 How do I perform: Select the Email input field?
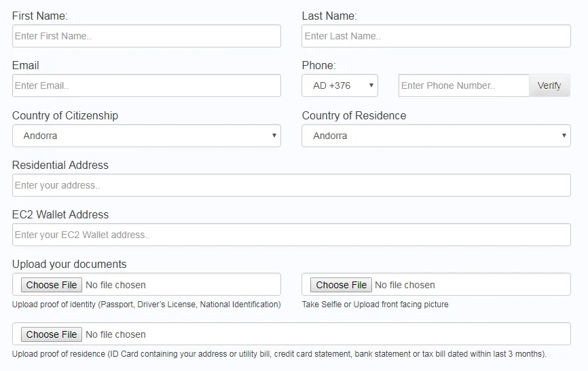146,85
